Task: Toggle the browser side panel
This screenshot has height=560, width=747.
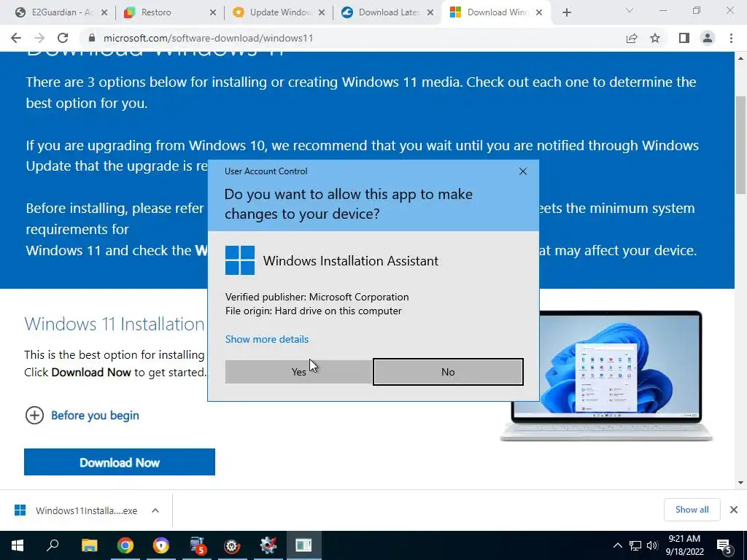Action: (684, 38)
